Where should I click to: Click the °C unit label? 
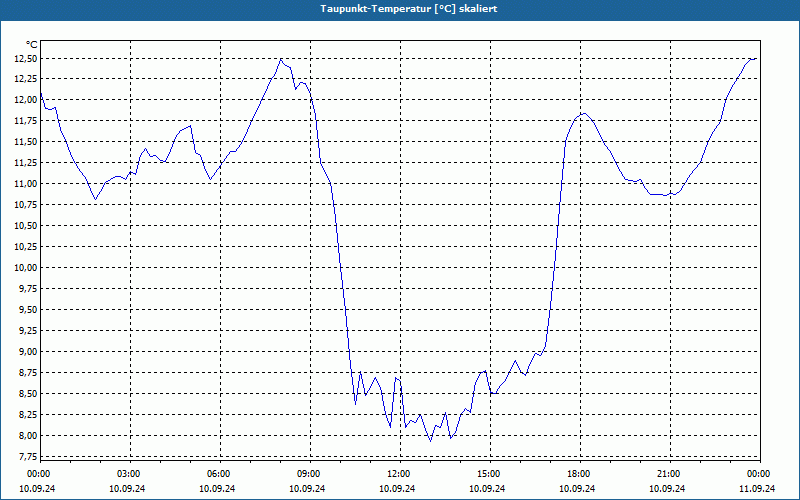pyautogui.click(x=32, y=45)
